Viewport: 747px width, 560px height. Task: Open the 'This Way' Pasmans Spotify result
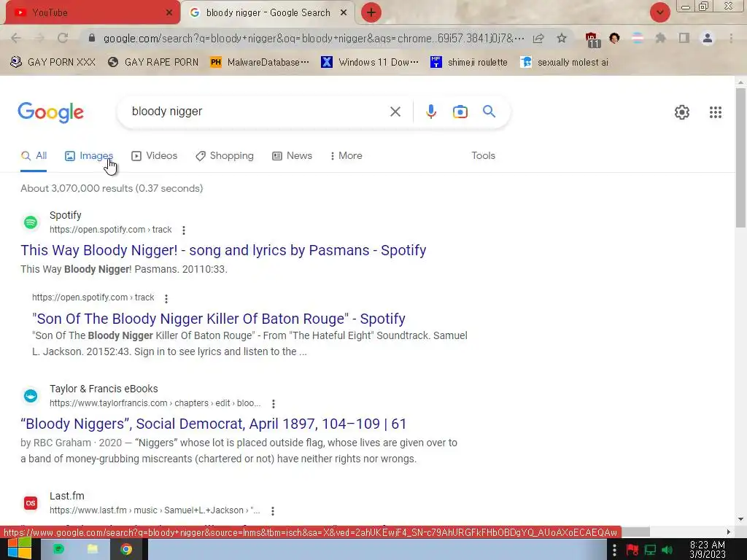(223, 250)
